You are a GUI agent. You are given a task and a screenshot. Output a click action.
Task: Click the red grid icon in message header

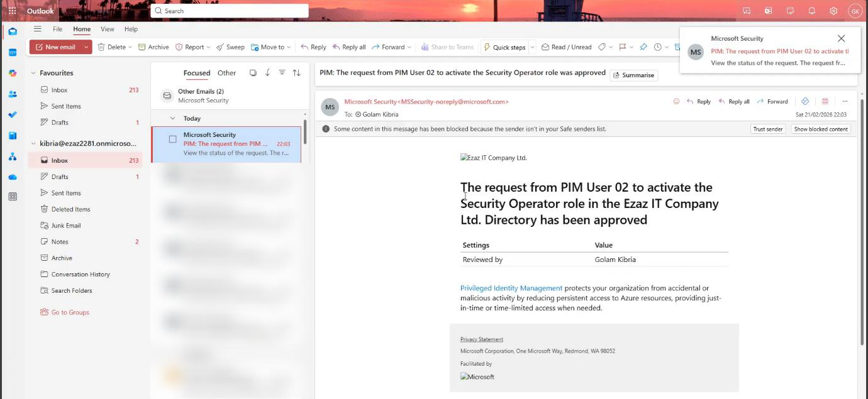pos(825,101)
